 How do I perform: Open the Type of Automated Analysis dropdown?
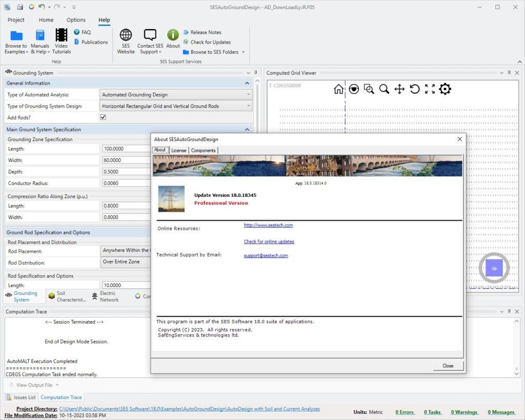point(176,95)
